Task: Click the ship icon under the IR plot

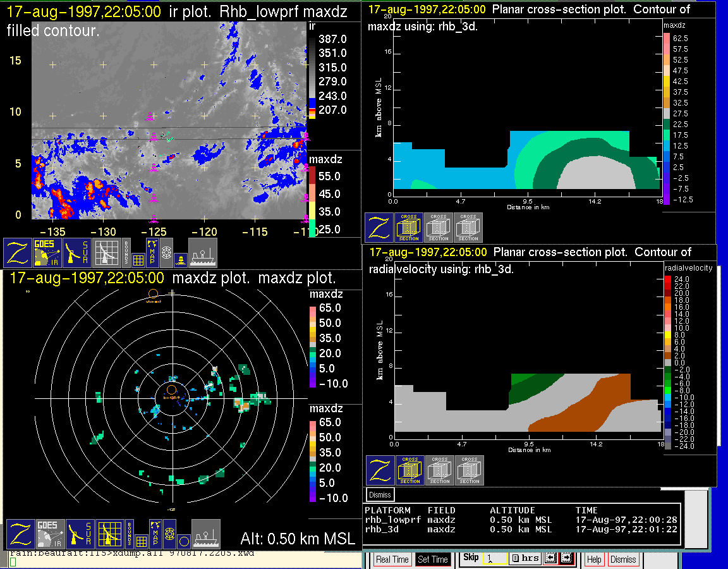Action: point(202,253)
